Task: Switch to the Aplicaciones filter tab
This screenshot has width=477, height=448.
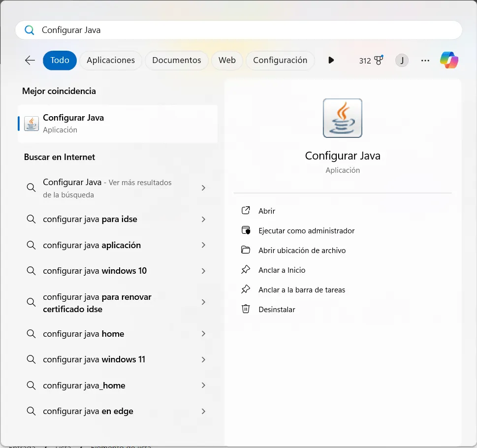Action: (x=111, y=60)
